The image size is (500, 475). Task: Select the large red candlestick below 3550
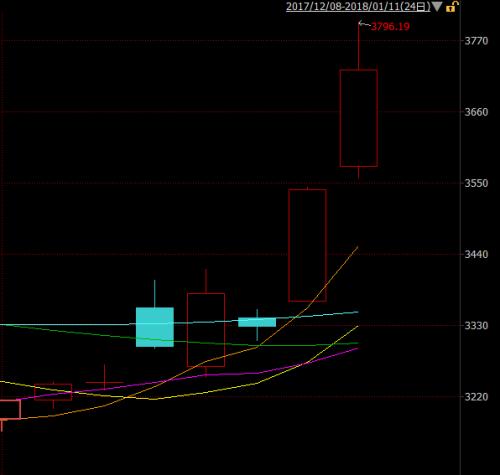(x=307, y=245)
